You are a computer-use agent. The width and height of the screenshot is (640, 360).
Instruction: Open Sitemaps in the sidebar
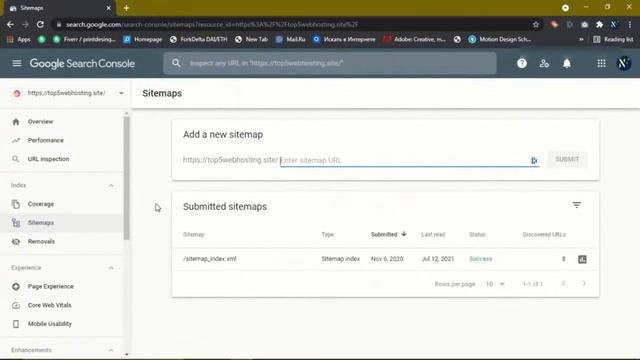(61, 223)
